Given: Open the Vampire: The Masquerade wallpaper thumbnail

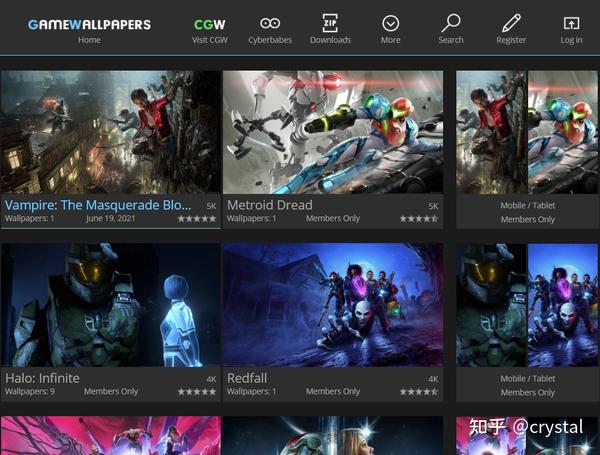Looking at the screenshot, I should click(x=111, y=132).
